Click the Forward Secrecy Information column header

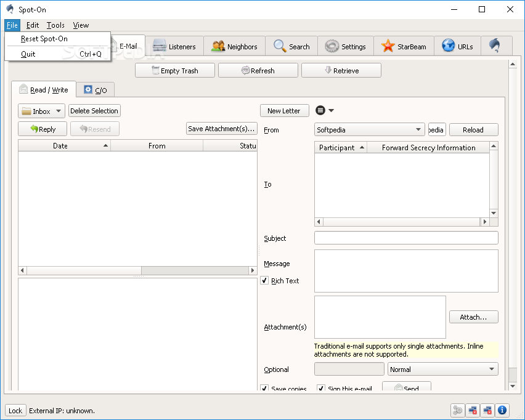click(x=428, y=148)
